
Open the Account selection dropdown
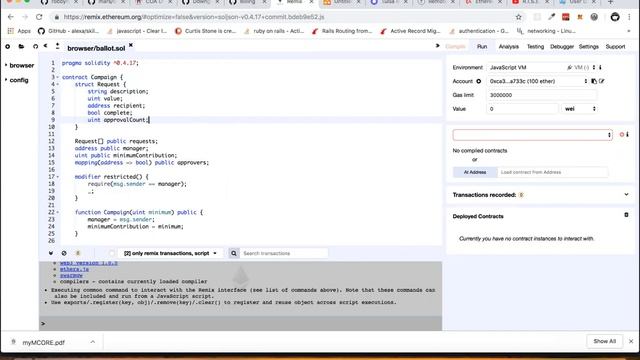pos(538,81)
